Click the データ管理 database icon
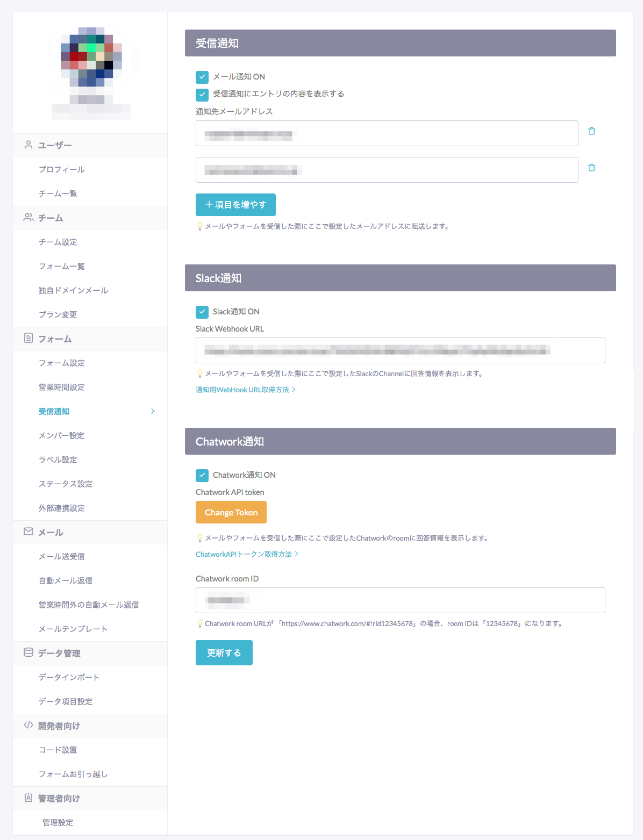 [x=28, y=652]
